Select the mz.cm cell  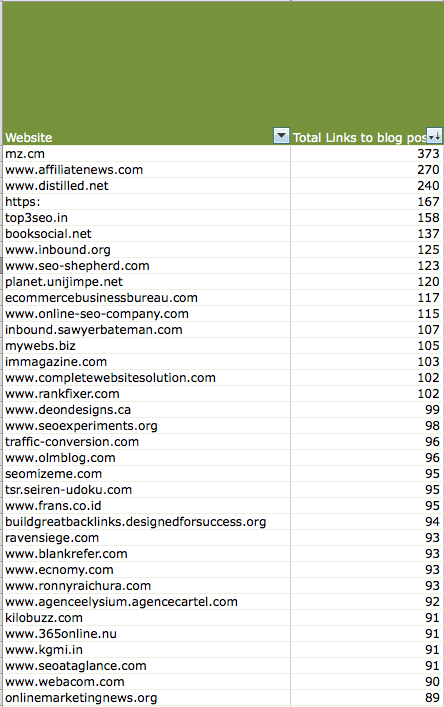(x=146, y=154)
